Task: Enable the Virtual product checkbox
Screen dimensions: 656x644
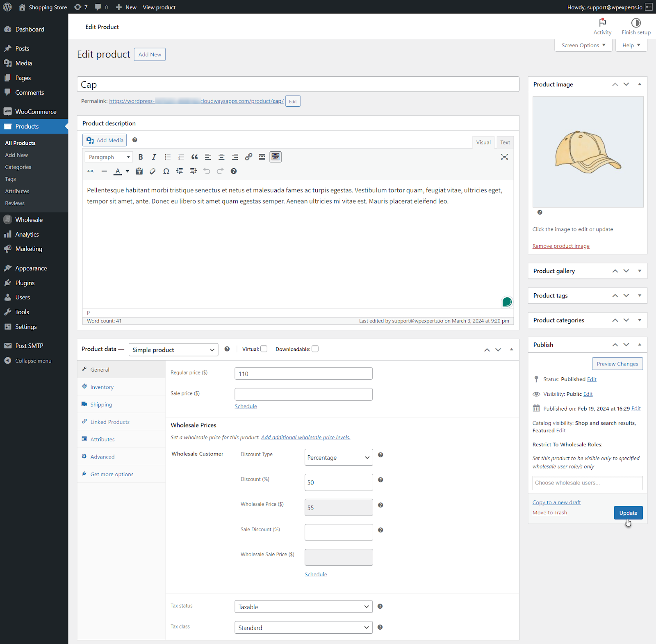Action: point(264,349)
